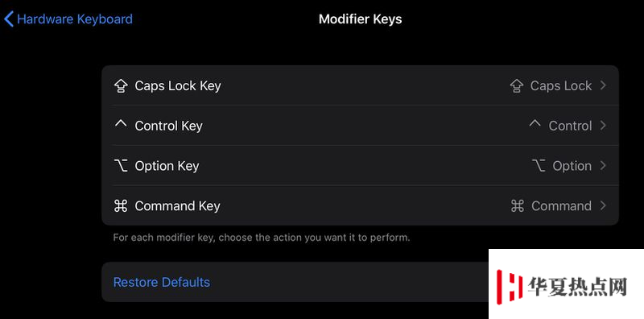Screen dimensions: 644x319
Task: Open the Control Key row
Action: tap(360, 126)
